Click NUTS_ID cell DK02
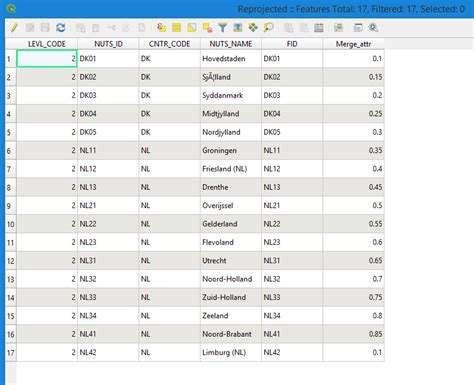The height and width of the screenshot is (385, 474). coord(108,77)
